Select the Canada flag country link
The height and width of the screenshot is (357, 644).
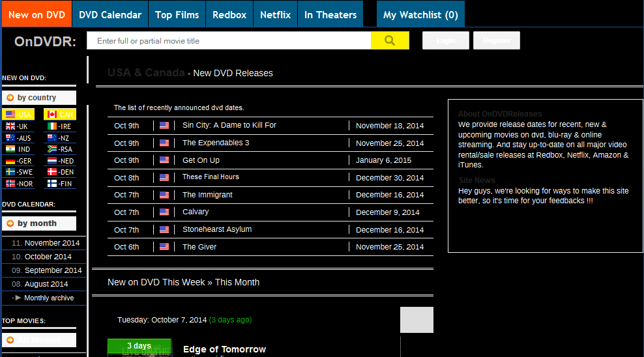click(x=60, y=115)
